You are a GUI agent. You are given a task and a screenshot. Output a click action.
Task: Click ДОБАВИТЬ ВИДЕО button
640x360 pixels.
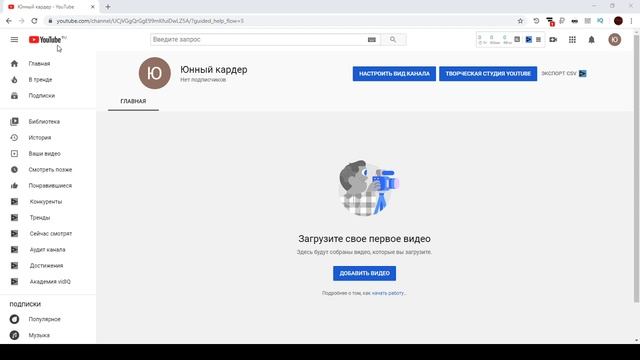click(x=364, y=273)
